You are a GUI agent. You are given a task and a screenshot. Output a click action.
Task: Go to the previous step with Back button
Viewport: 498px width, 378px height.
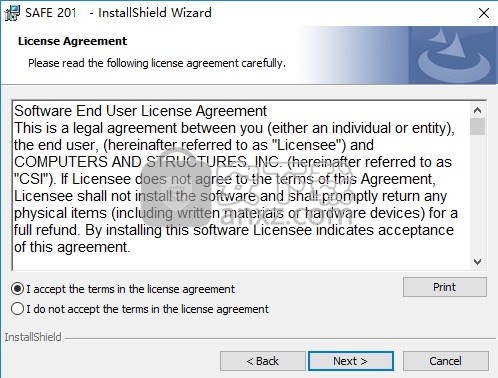click(x=263, y=361)
